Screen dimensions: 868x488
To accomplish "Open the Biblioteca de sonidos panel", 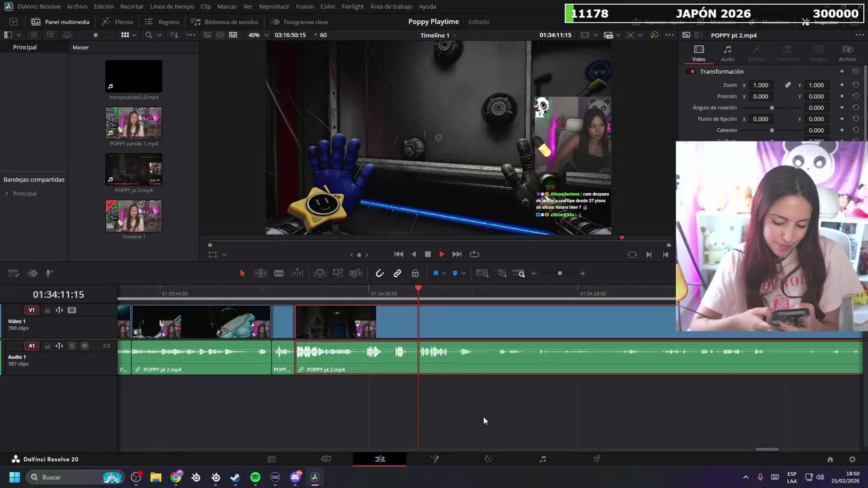I will coord(225,22).
